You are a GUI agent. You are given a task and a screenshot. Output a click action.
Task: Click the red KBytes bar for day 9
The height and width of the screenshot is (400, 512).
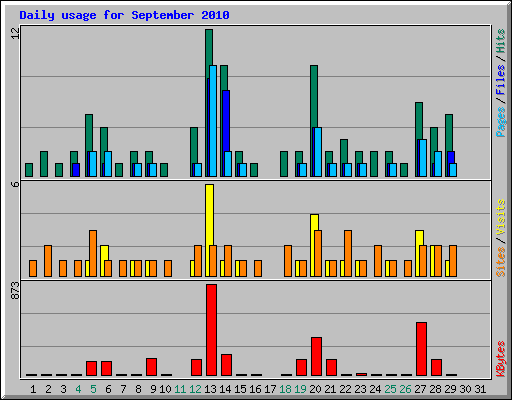point(151,367)
